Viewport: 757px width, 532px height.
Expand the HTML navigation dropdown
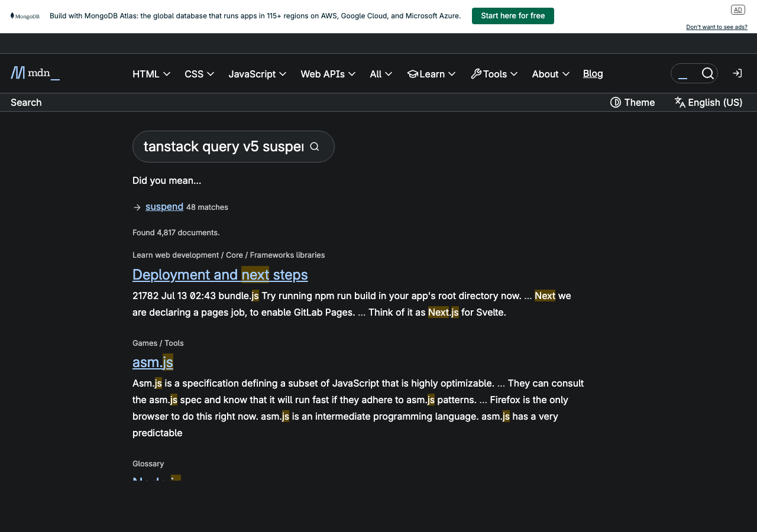point(151,74)
